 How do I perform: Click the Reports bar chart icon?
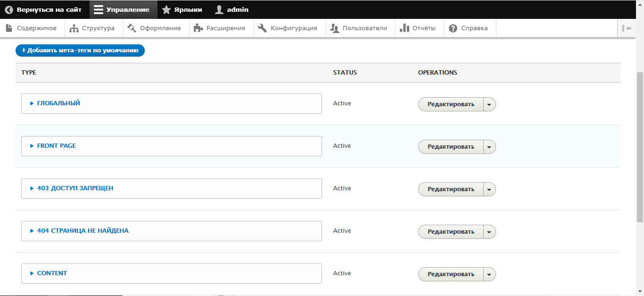(x=404, y=28)
